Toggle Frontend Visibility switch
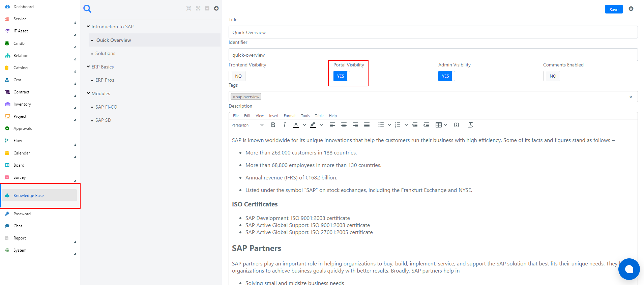 (237, 76)
